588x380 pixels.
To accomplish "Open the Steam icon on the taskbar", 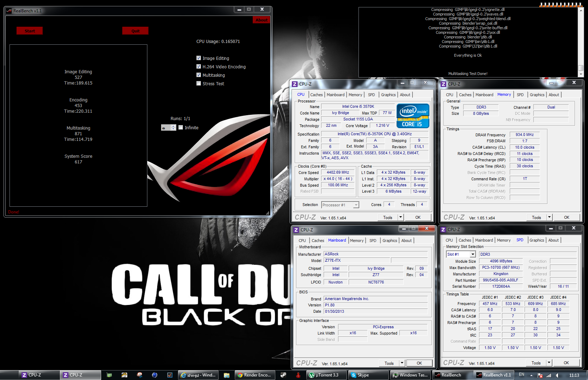I will tap(283, 375).
